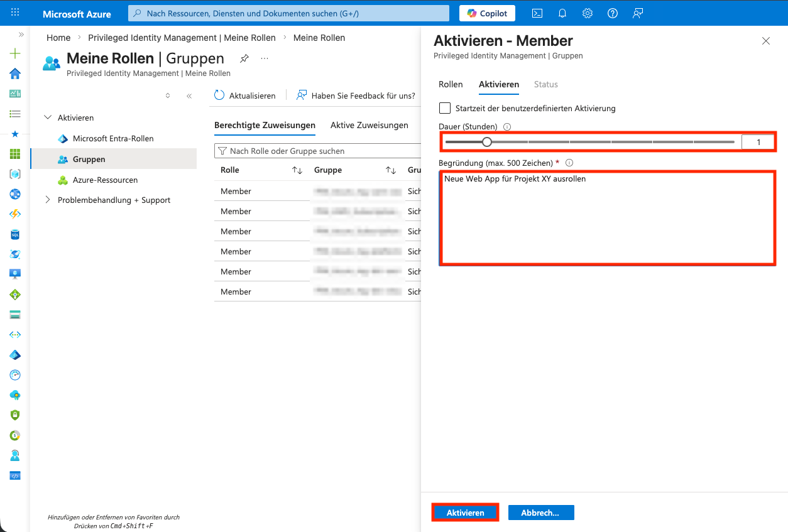Screen dimensions: 788x532
Task: Enable Startzeit der benutzerdefinierten Aktivierung checkbox
Action: [445, 108]
